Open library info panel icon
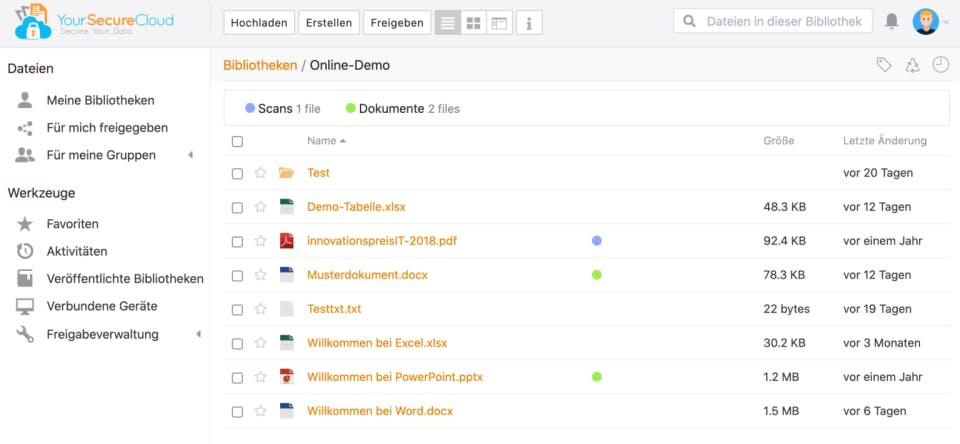Screen dimensions: 960x444 coord(529,23)
